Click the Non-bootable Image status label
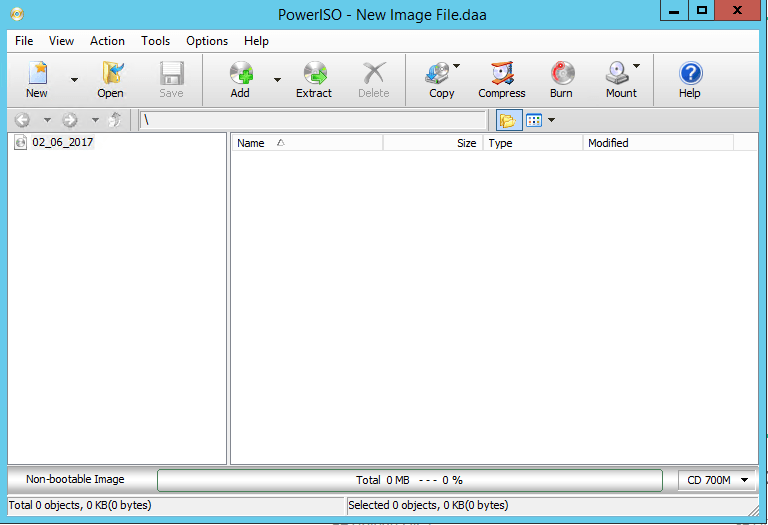This screenshot has width=768, height=525. 75,479
